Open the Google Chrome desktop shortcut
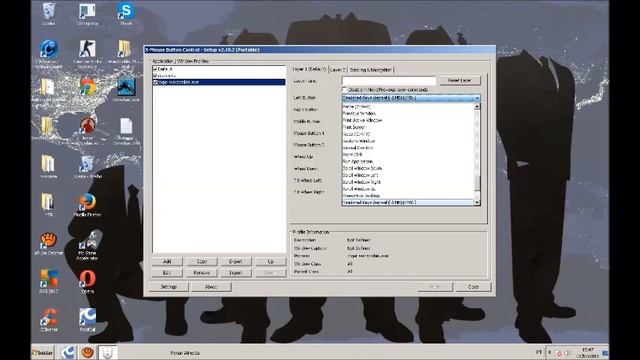Screen dimensions: 640x360 click(x=87, y=87)
